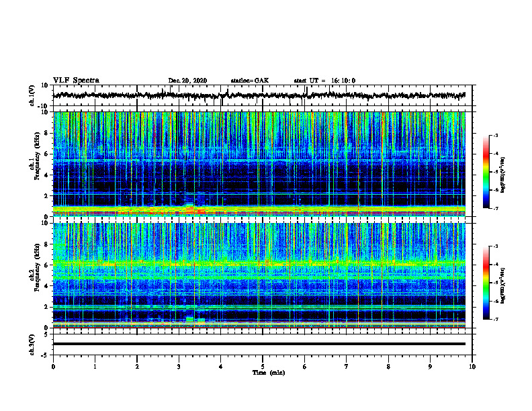Click time axis tick label "0"
The height and width of the screenshot is (411, 532).
(x=53, y=367)
